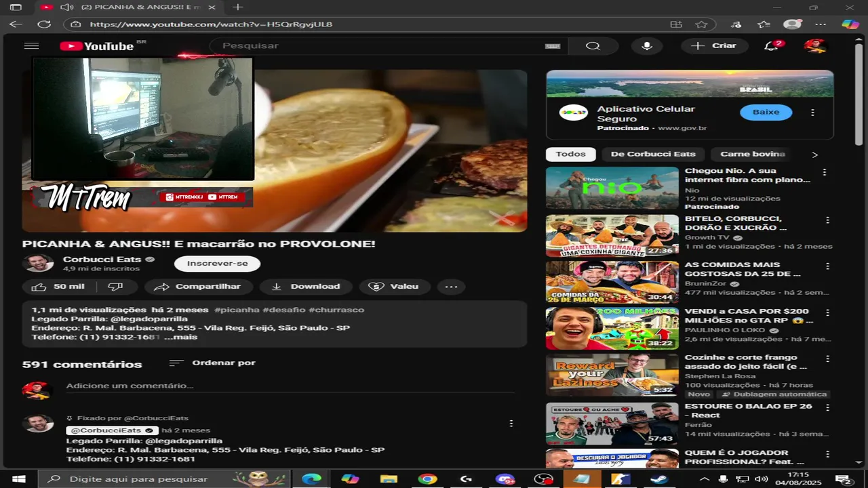
Task: Start voice search with the microphone
Action: [x=647, y=46]
